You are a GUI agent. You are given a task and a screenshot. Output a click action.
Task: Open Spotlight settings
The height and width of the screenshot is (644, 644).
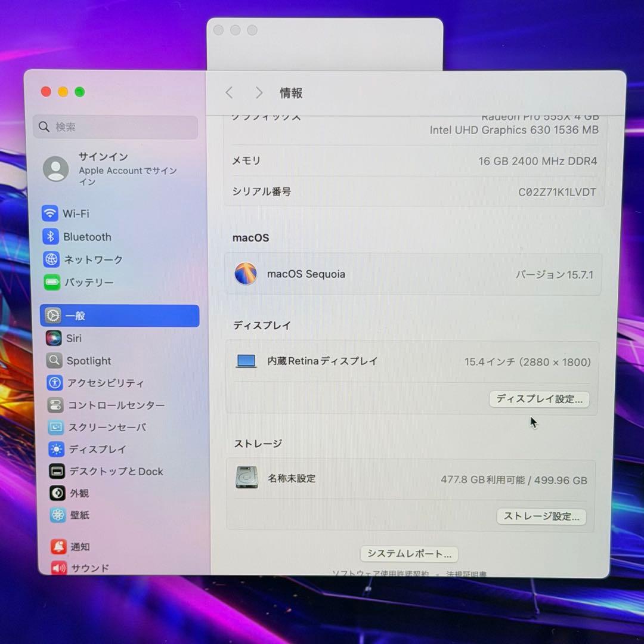coord(88,361)
